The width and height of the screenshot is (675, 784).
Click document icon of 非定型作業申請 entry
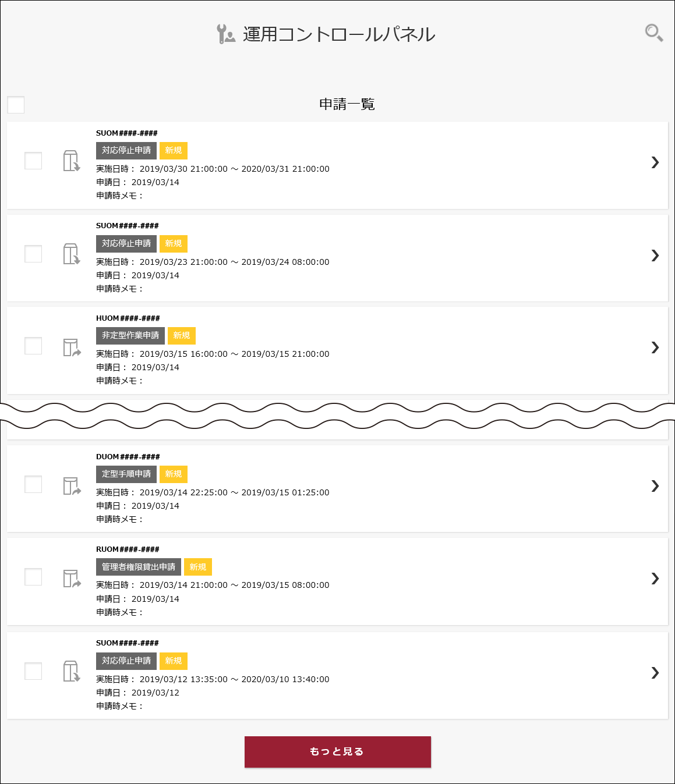click(x=72, y=347)
